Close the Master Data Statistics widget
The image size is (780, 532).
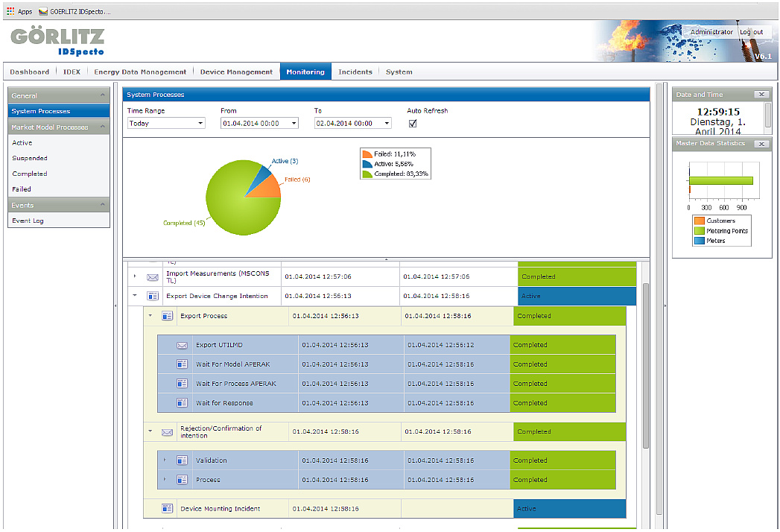click(761, 144)
